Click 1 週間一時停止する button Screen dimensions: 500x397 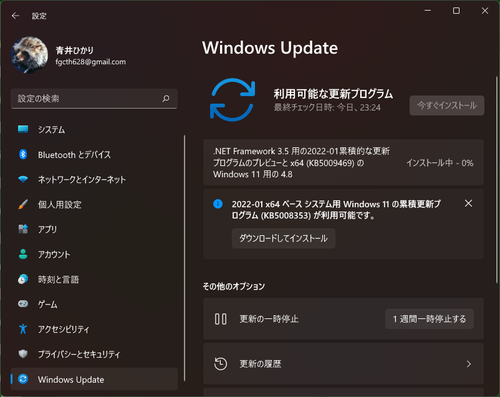pyautogui.click(x=429, y=319)
